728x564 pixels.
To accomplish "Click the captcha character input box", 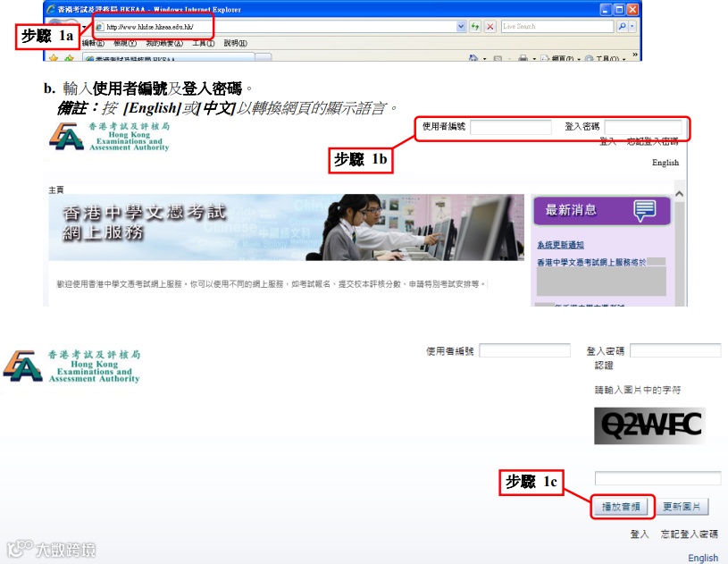I will point(658,478).
